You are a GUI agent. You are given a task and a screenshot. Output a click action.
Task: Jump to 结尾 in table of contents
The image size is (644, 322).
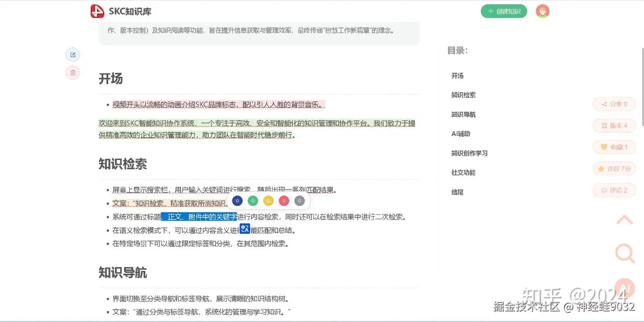tap(458, 192)
